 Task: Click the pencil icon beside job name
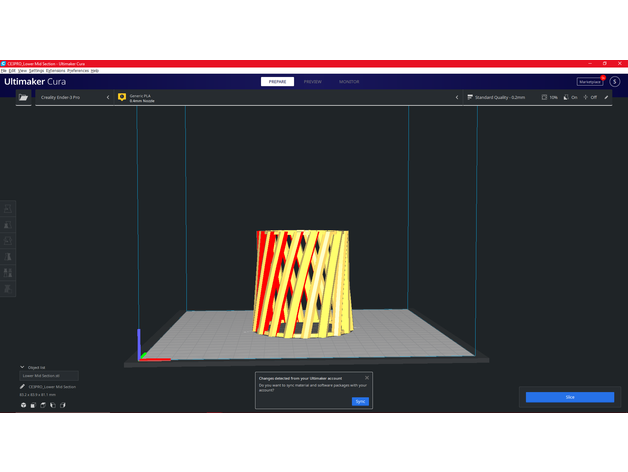tap(22, 386)
